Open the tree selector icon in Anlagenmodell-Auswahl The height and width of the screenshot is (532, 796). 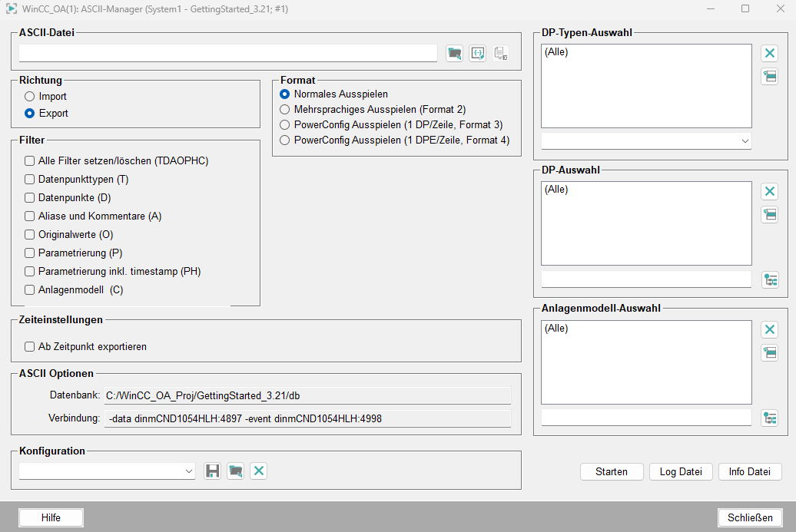tap(770, 418)
